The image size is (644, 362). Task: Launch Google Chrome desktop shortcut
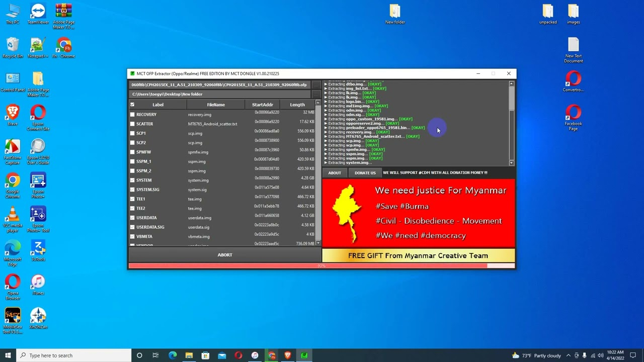click(13, 186)
